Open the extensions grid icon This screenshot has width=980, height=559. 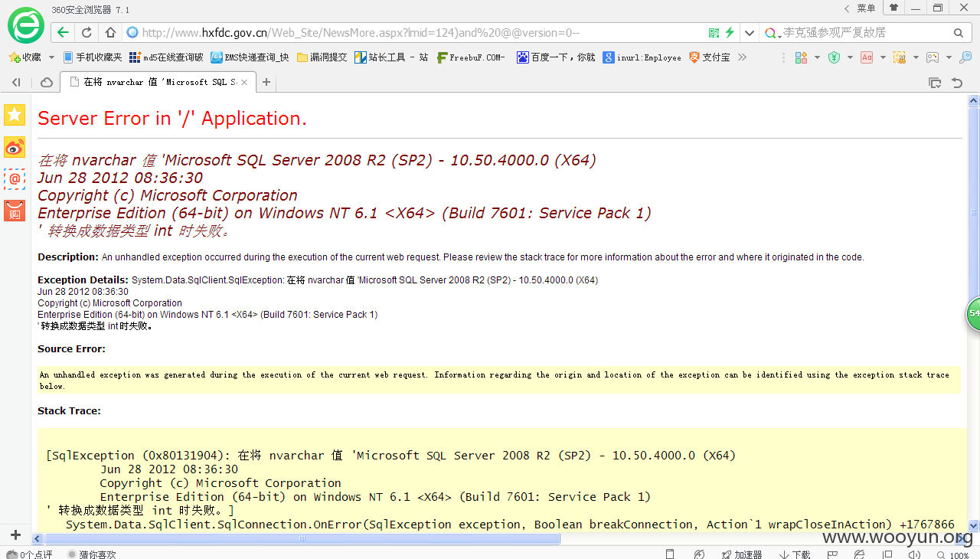coord(802,57)
